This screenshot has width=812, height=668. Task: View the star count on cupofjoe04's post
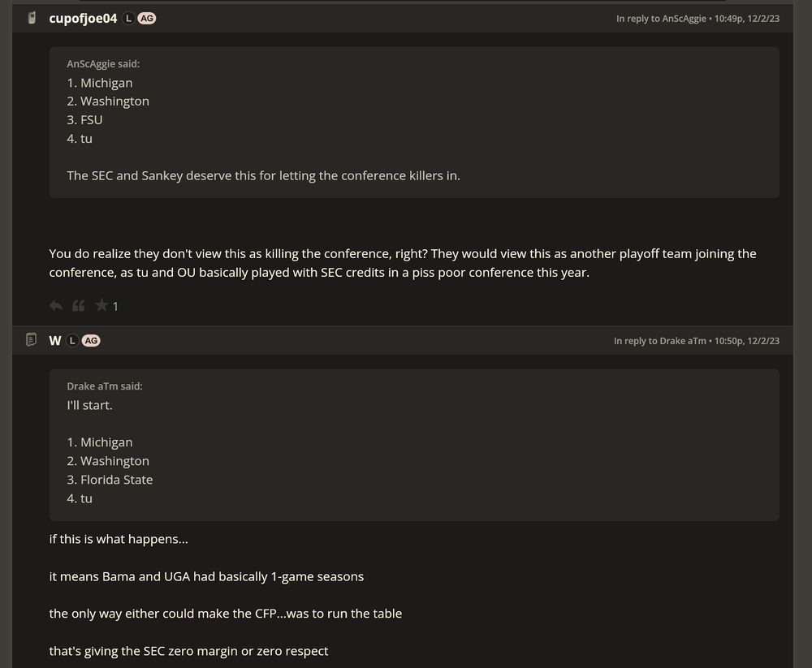point(115,306)
